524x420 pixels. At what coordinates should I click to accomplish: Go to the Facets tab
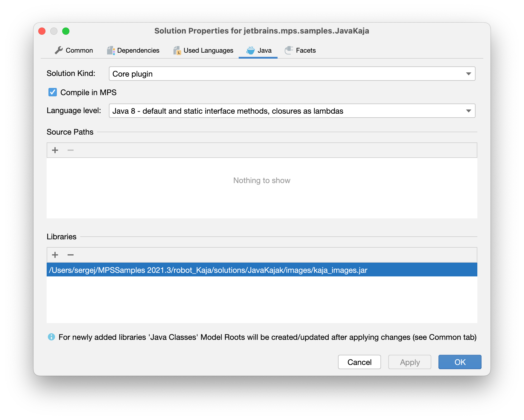click(300, 50)
